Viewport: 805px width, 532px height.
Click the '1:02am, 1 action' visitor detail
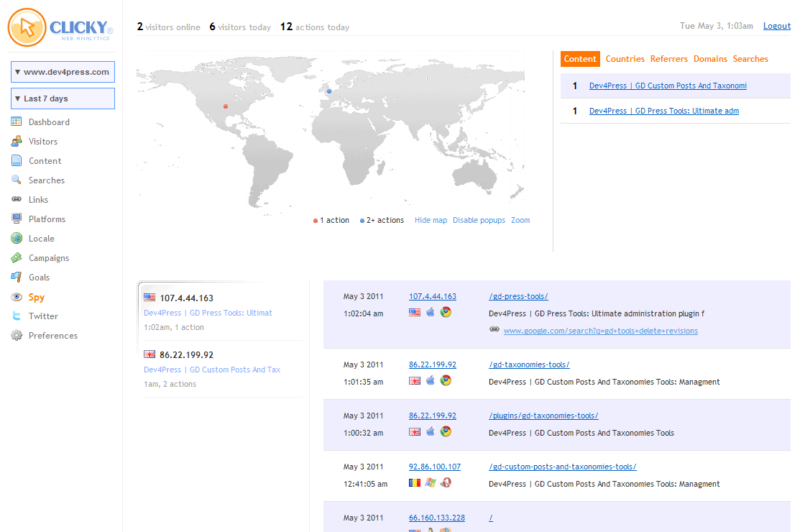coord(174,327)
